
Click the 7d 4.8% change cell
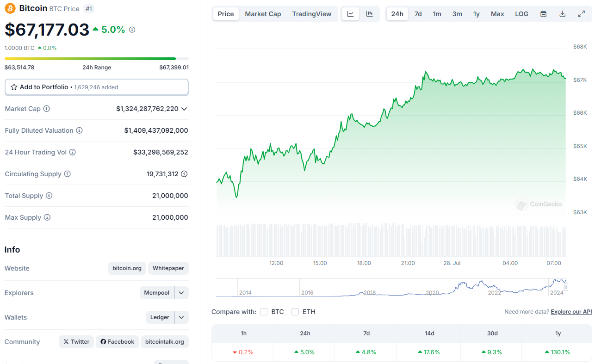pyautogui.click(x=366, y=352)
